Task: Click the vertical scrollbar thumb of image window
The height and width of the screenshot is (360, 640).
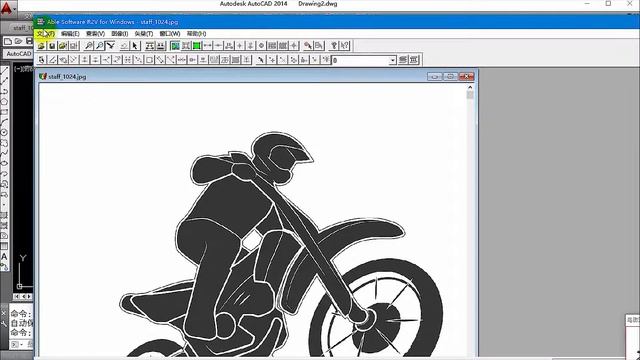Action: [470, 95]
